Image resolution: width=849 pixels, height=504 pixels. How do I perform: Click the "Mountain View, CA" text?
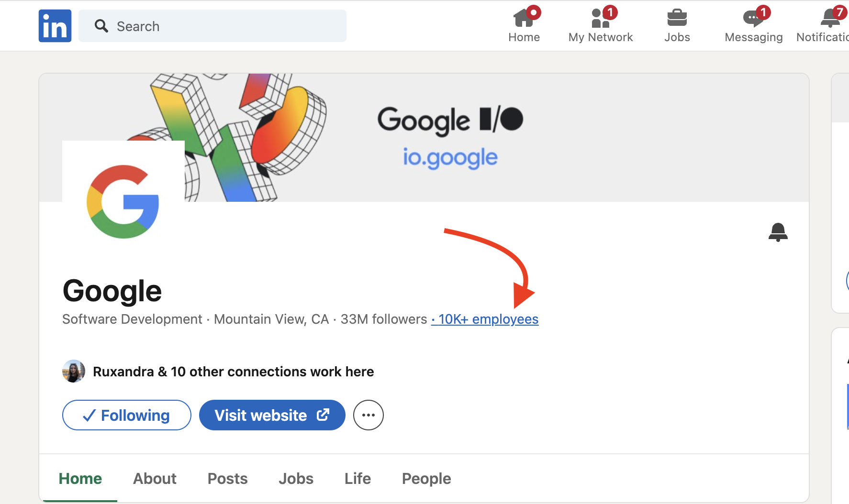click(271, 319)
